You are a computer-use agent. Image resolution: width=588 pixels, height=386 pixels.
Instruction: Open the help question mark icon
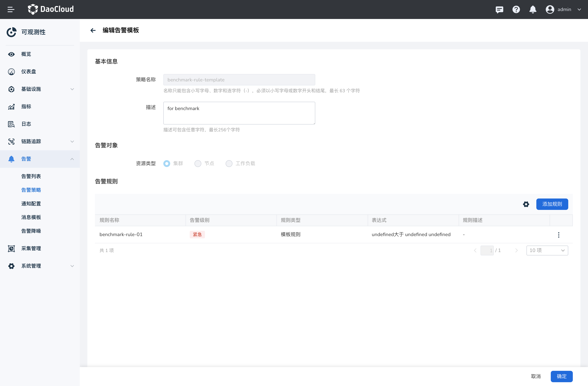click(516, 10)
